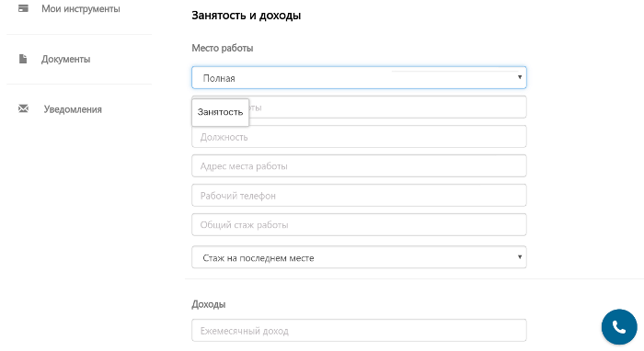644x351 pixels.
Task: Open Уведомления menu item
Action: (x=73, y=109)
